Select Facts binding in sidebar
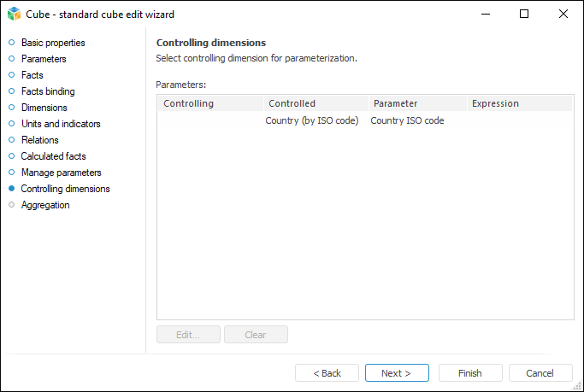Screen dimensions: 584x392 (48, 91)
